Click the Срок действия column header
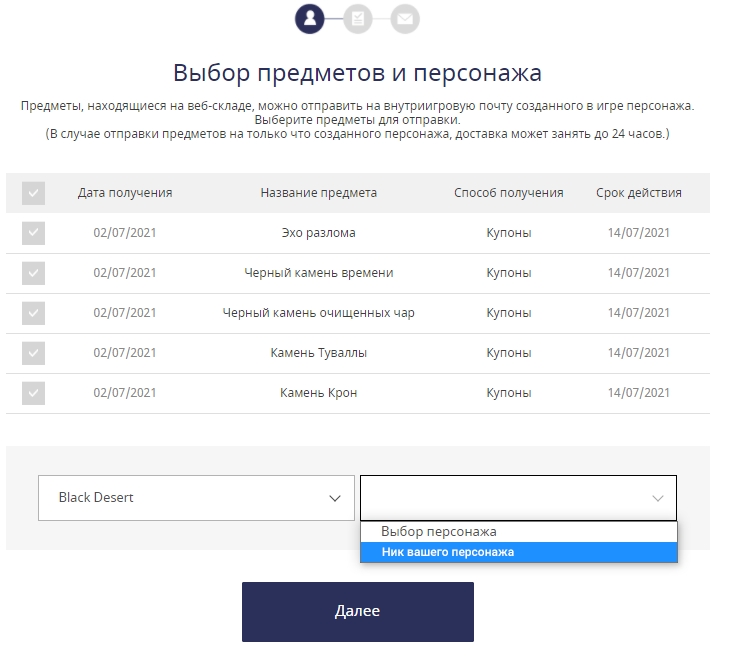The image size is (744, 662). point(638,193)
